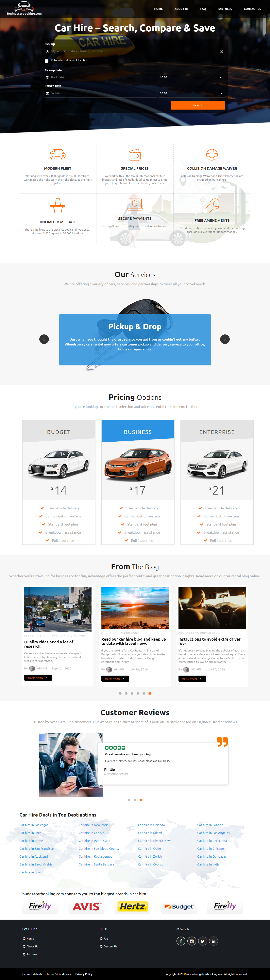Click the Start date input field
This screenshot has height=980, width=270.
[x=101, y=77]
